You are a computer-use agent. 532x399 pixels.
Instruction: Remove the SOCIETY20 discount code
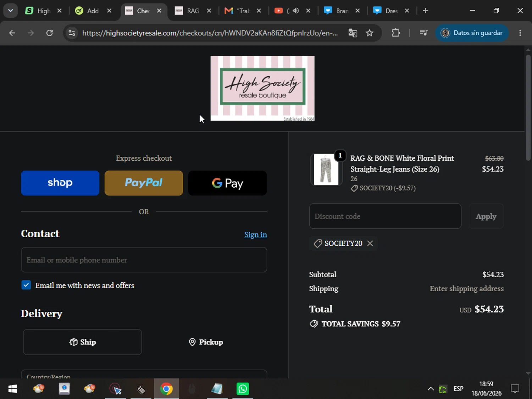click(x=370, y=243)
